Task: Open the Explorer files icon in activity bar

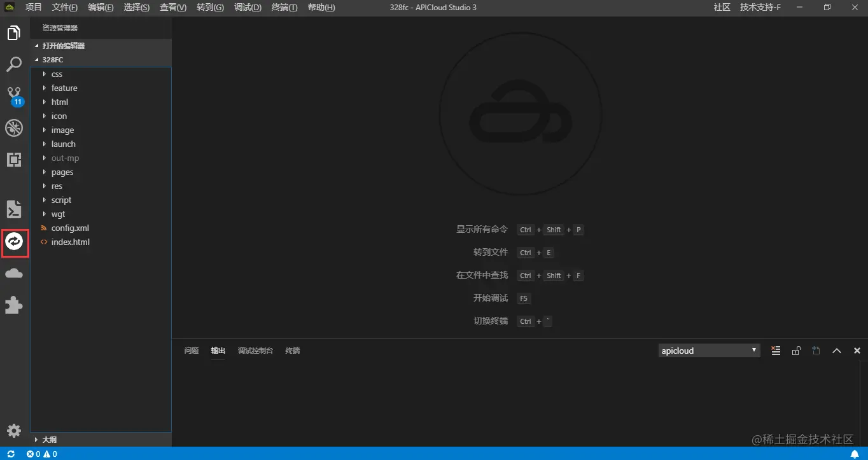Action: tap(14, 32)
